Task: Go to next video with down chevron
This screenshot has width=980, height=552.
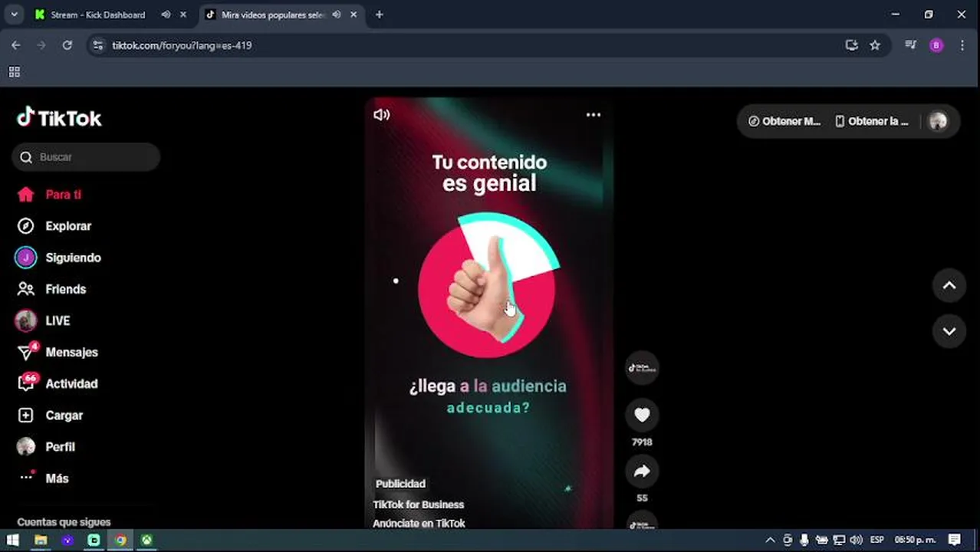Action: 949,331
